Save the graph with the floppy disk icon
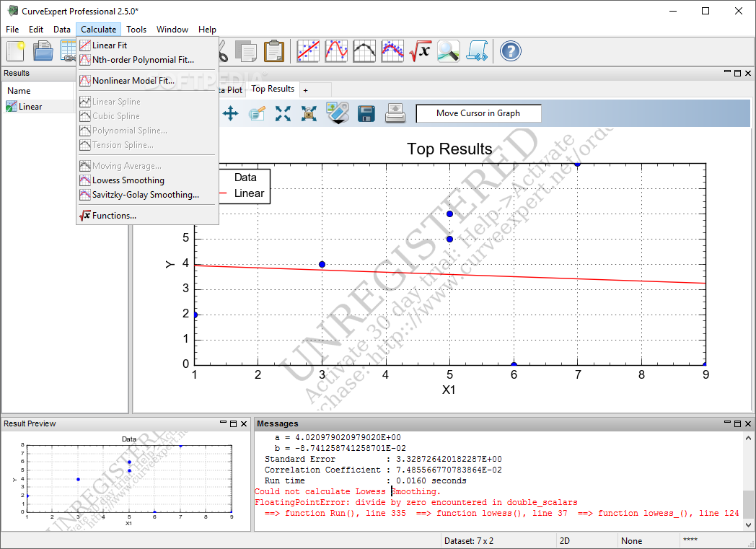The width and height of the screenshot is (756, 549). [366, 114]
